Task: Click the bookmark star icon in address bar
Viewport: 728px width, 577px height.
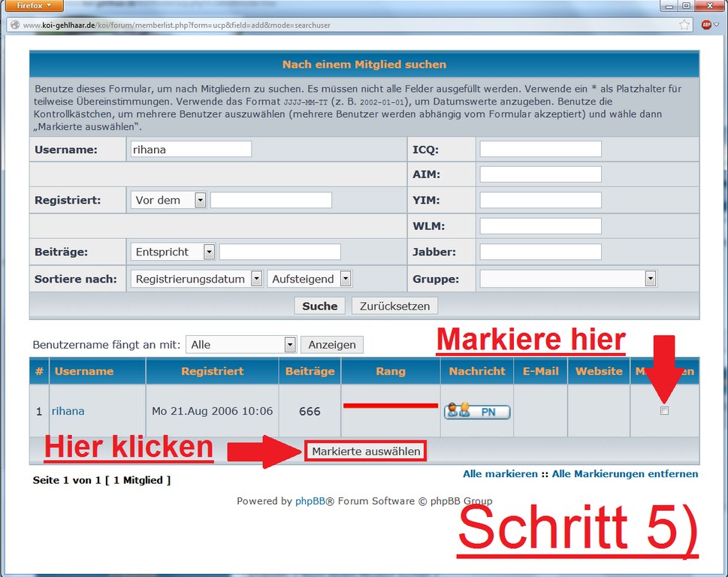Action: [x=684, y=25]
